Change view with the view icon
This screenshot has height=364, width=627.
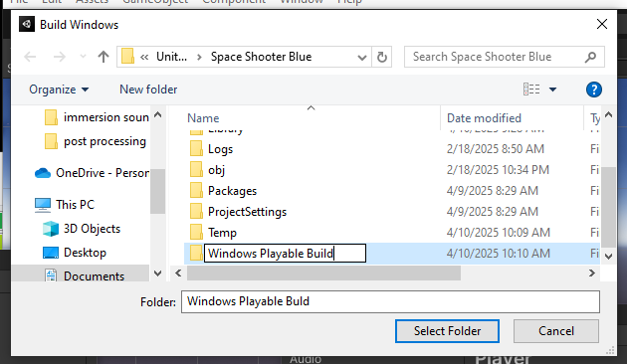[x=531, y=90]
